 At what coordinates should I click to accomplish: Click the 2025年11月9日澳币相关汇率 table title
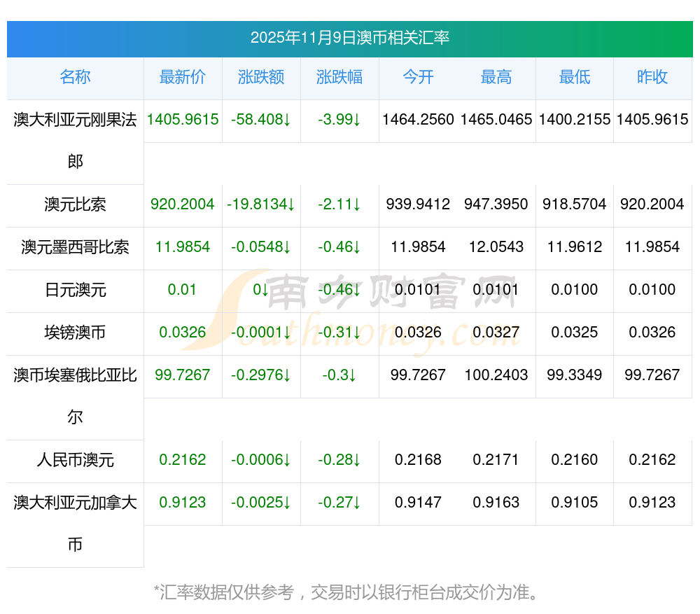coord(350,38)
